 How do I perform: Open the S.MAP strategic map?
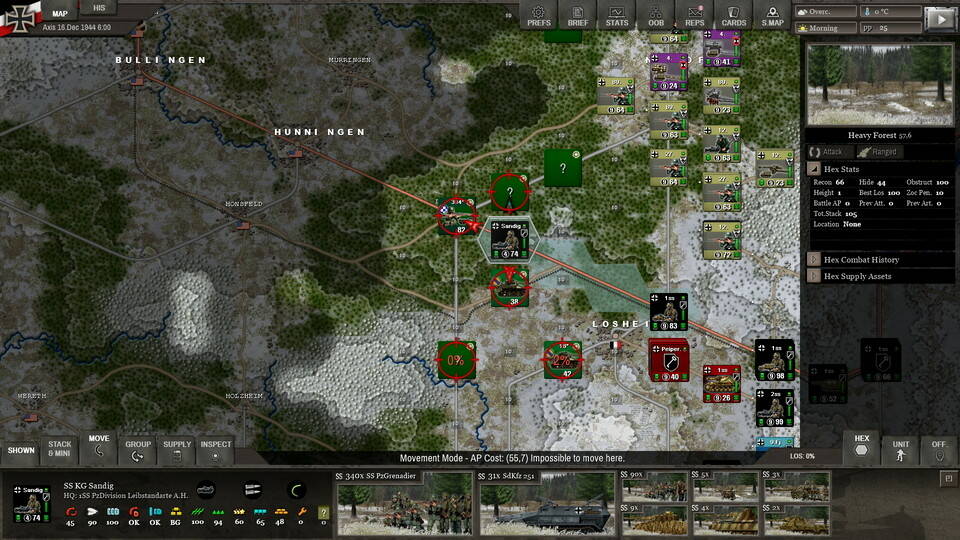[x=772, y=16]
